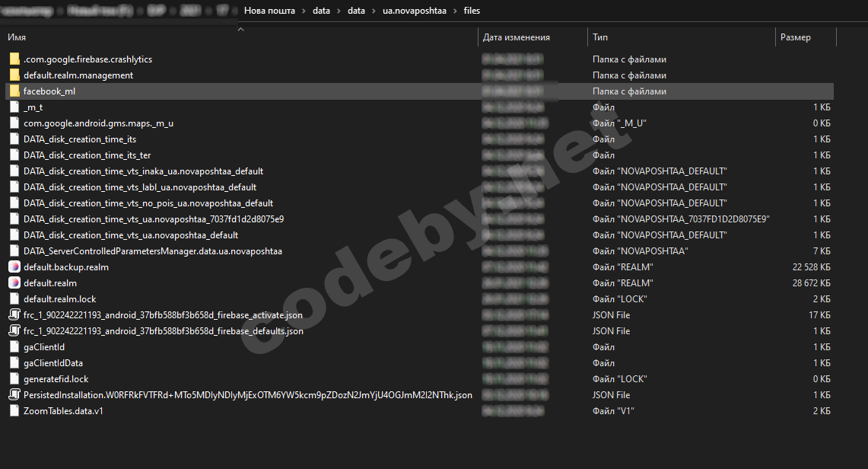Screen dimensions: 868x469
Task: Select DATA_disk_creation_time_its_ter file name
Action: 87,155
